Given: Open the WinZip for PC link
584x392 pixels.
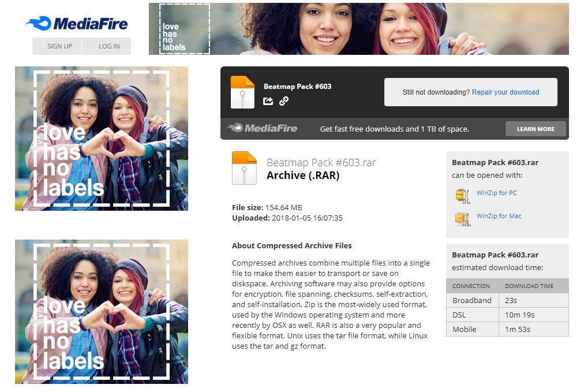Looking at the screenshot, I should (x=496, y=193).
